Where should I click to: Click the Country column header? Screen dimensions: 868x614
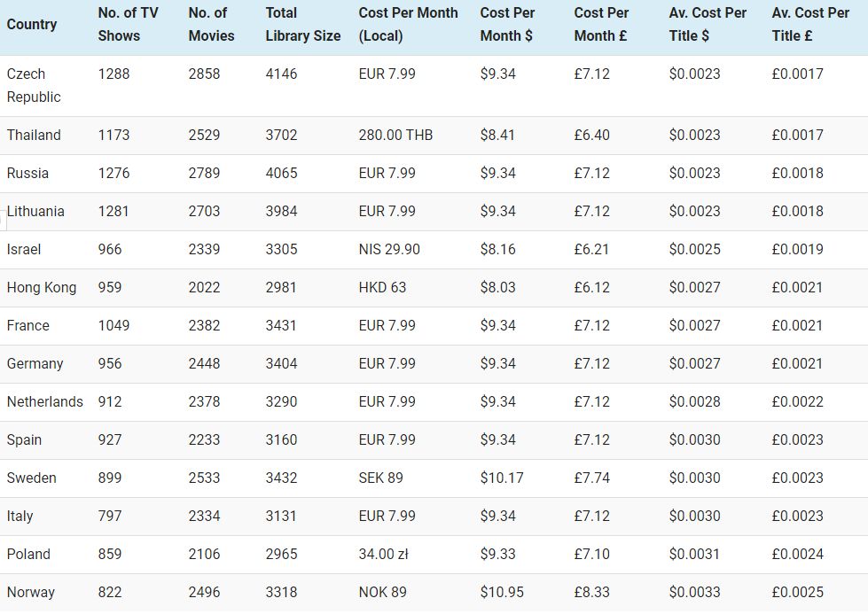(x=32, y=24)
